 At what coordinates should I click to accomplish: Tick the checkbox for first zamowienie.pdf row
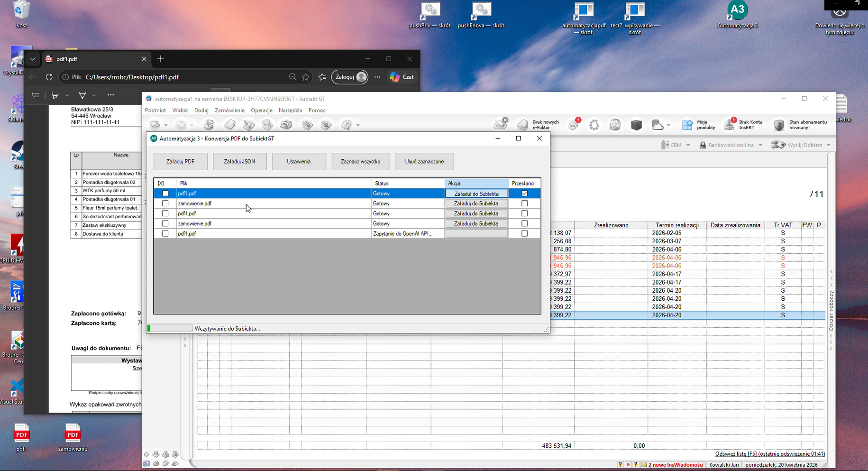pyautogui.click(x=165, y=203)
